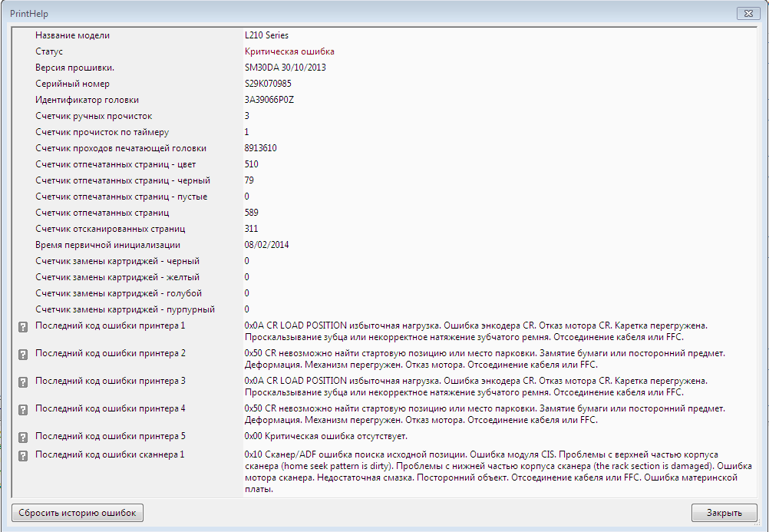Click help icon for printer error code 1
Image resolution: width=769 pixels, height=532 pixels.
[x=23, y=326]
